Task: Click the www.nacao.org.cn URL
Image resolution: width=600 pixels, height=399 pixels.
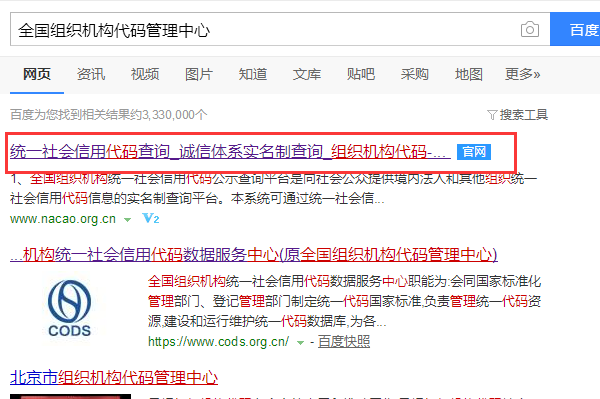Action: click(63, 219)
